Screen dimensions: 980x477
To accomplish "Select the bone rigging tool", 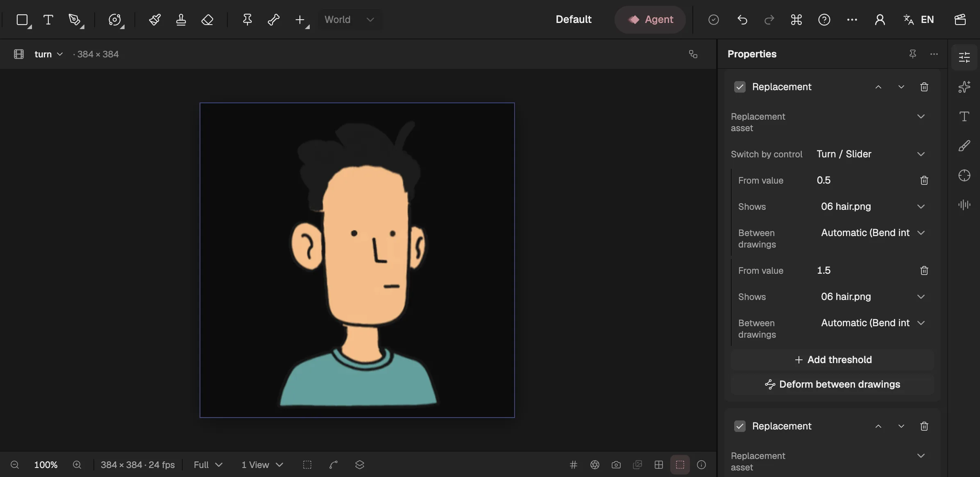I will (273, 20).
